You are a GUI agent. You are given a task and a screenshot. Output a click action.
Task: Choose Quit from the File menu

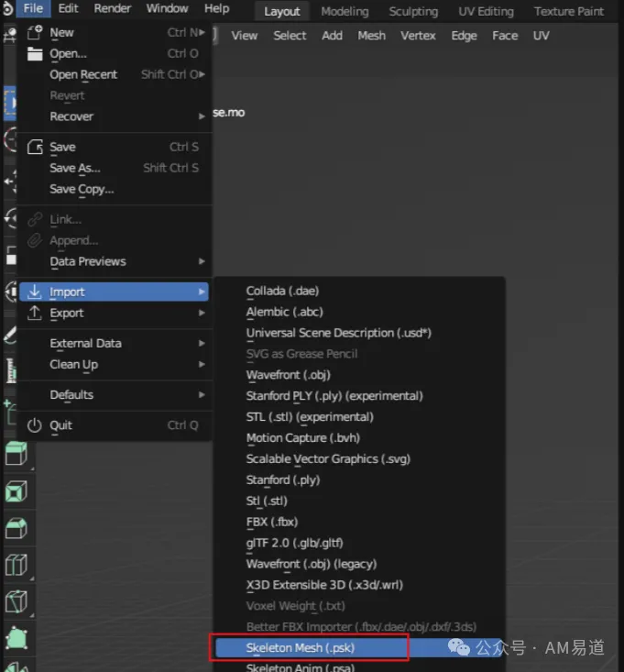114,425
